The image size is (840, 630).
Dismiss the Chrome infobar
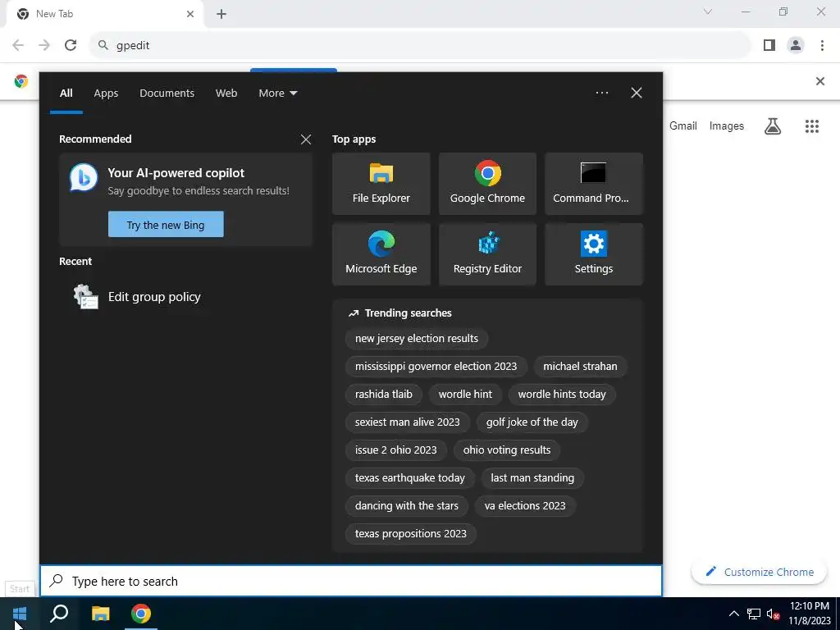819,81
